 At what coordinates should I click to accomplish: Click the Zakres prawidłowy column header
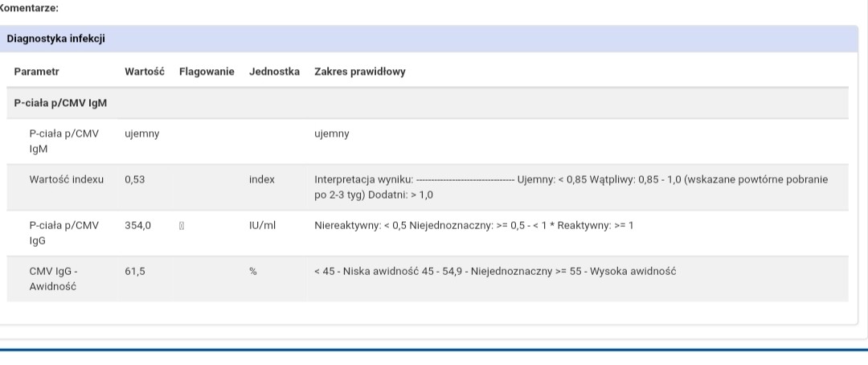(x=360, y=72)
